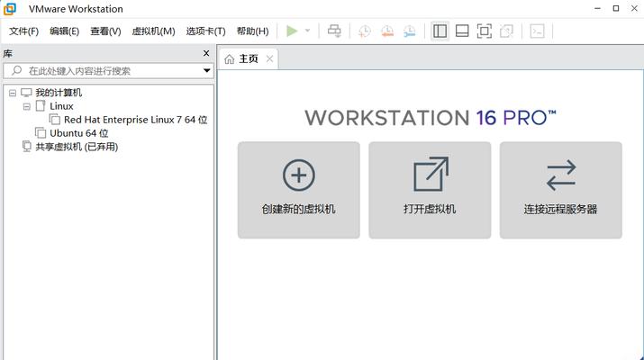
Task: Select the Ubuntu 64 位 virtual machine
Action: (79, 133)
